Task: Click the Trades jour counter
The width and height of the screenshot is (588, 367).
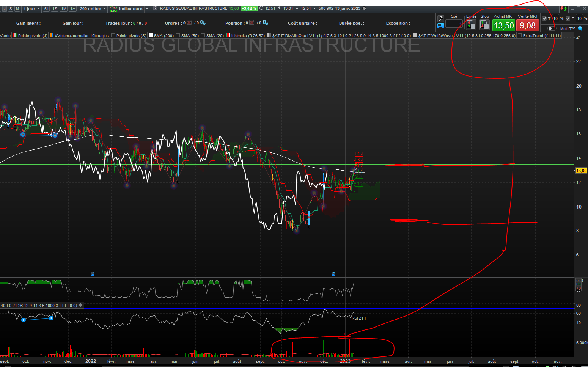Action: [126, 23]
